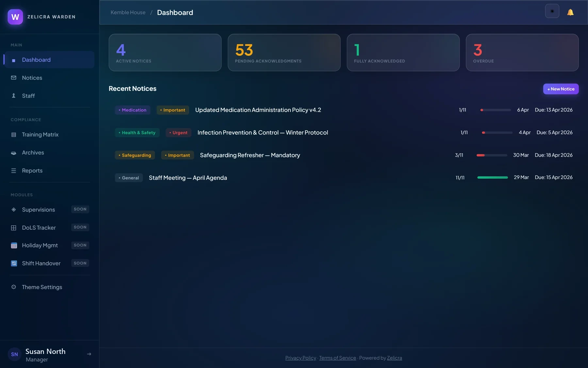The image size is (588, 368).
Task: Click Due: 5 Apr 2026 date
Action: pyautogui.click(x=554, y=132)
